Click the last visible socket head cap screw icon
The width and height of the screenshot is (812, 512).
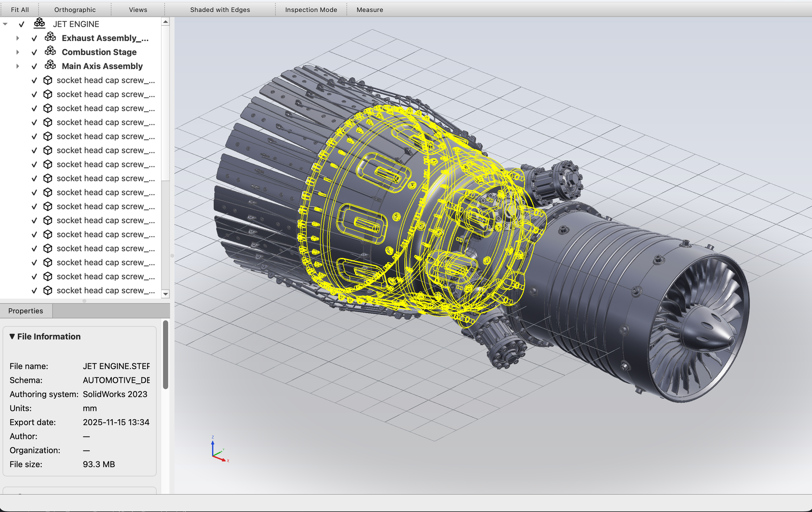[x=47, y=290]
